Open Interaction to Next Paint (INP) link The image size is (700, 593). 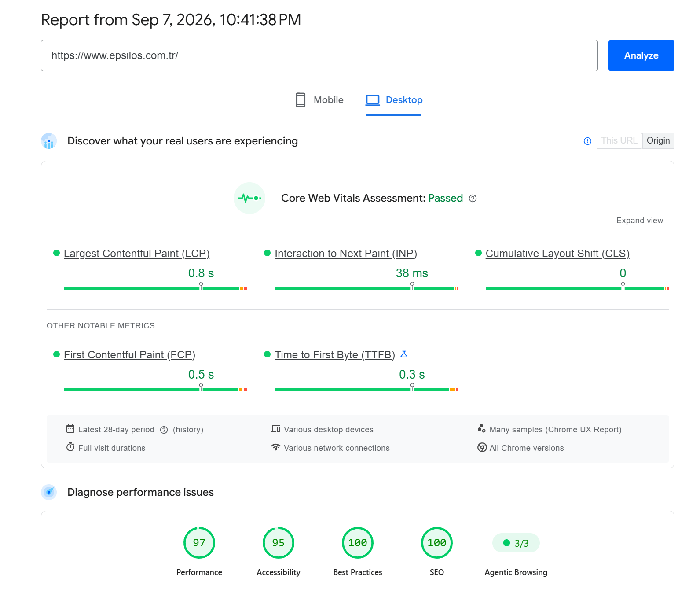(346, 254)
